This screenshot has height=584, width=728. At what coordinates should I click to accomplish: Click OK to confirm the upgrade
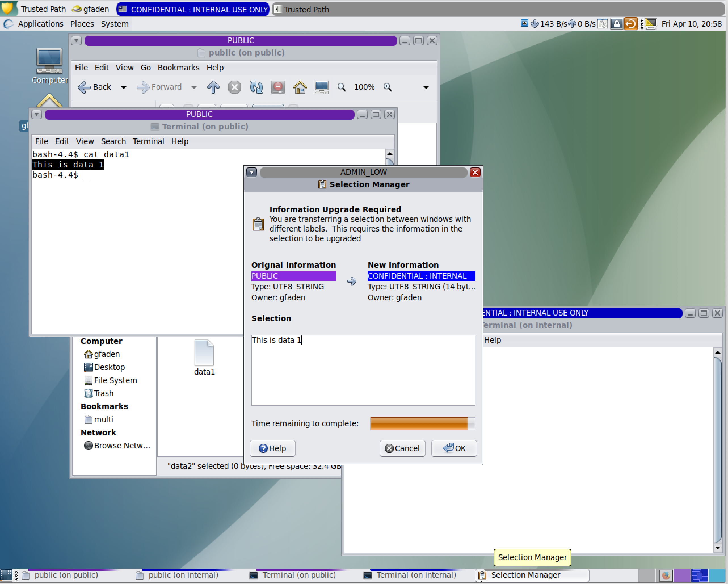tap(454, 448)
